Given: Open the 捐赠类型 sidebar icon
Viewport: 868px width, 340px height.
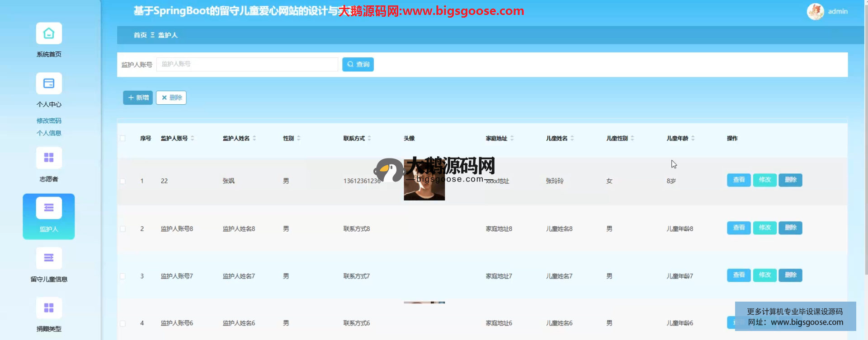Looking at the screenshot, I should [49, 308].
